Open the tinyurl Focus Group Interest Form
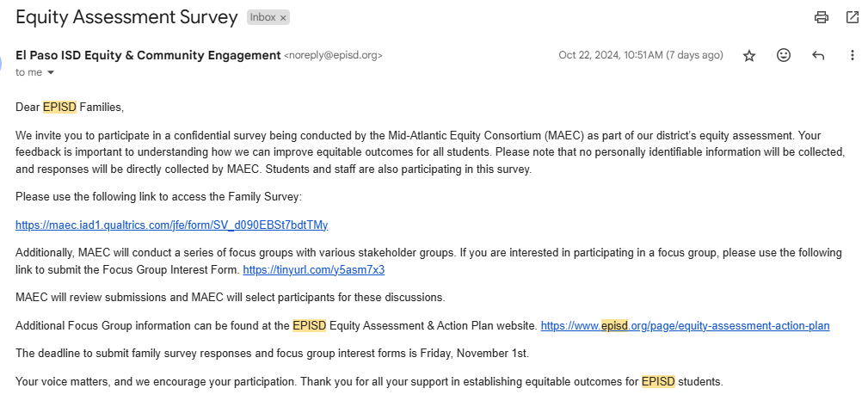This screenshot has height=413, width=868. (314, 269)
